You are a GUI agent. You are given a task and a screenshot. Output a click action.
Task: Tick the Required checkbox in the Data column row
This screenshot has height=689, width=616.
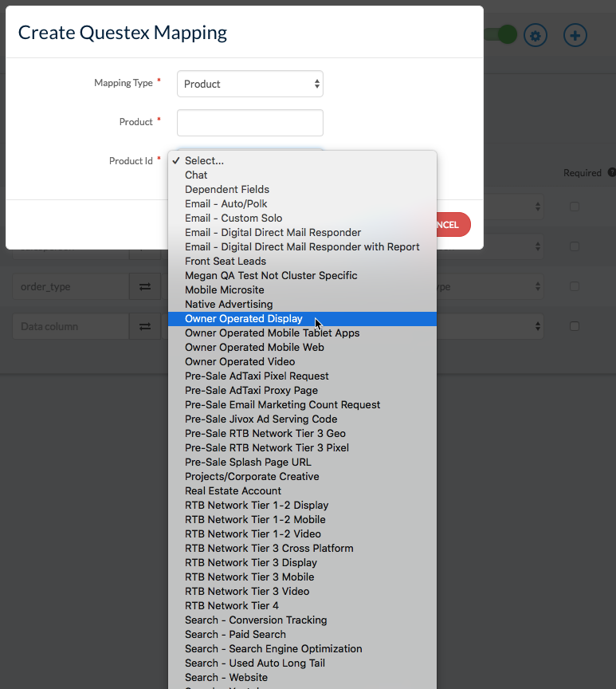(x=575, y=326)
